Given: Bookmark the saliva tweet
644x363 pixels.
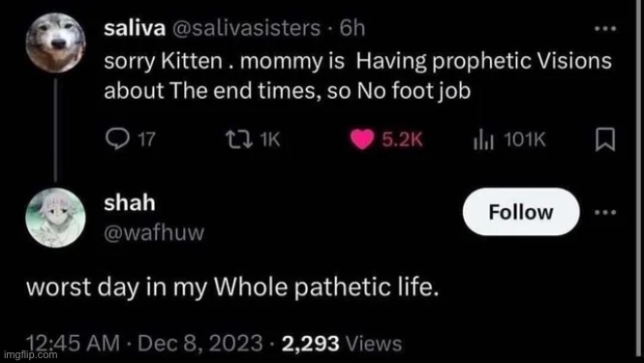Looking at the screenshot, I should click(x=605, y=140).
